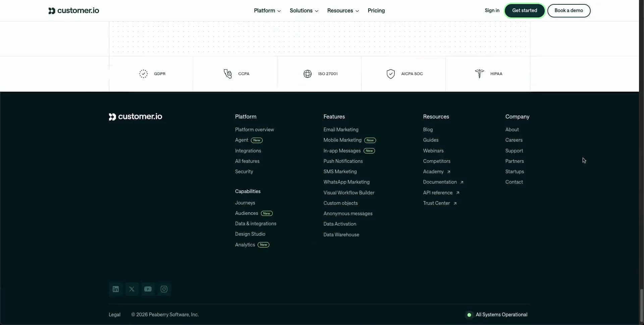
Task: Click the ISO 27001 globe icon
Action: pyautogui.click(x=308, y=74)
